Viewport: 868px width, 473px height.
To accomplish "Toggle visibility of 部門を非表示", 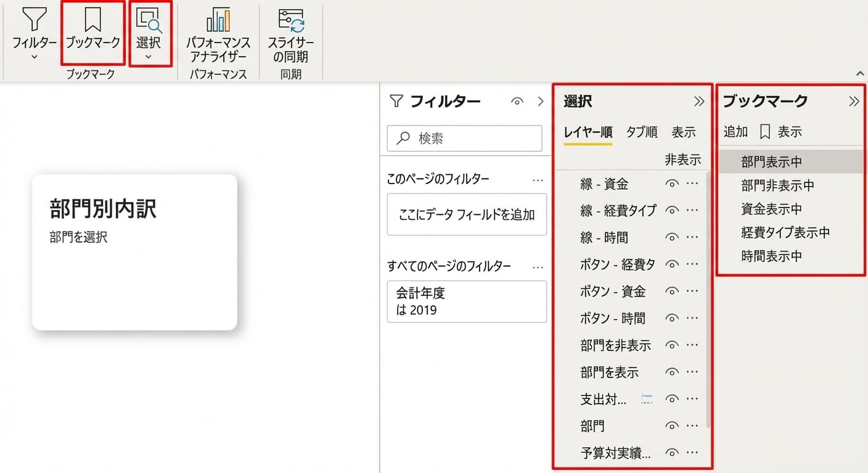I will (x=673, y=346).
